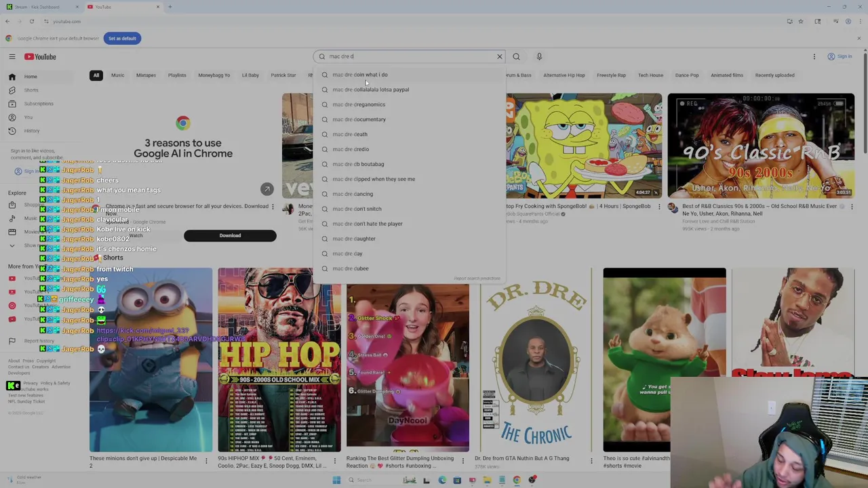Select suggestion mac dre don't snitch
The height and width of the screenshot is (488, 868).
click(x=410, y=209)
